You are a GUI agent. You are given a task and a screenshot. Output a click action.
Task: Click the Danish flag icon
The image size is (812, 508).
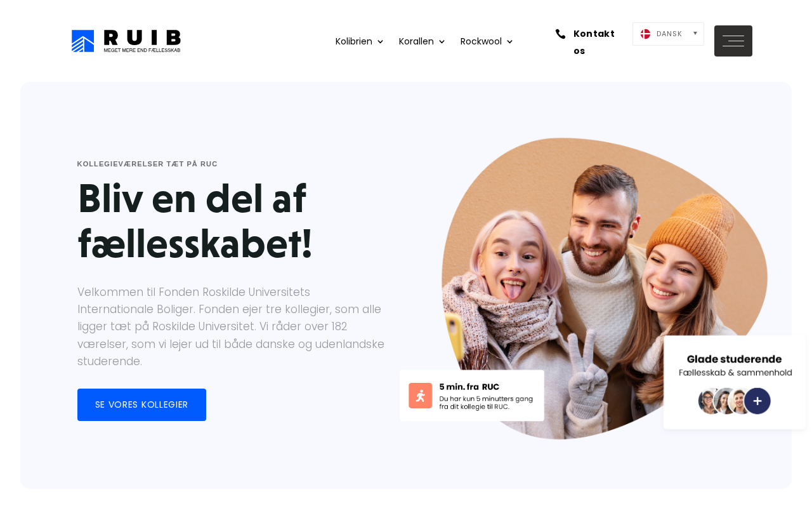[646, 34]
